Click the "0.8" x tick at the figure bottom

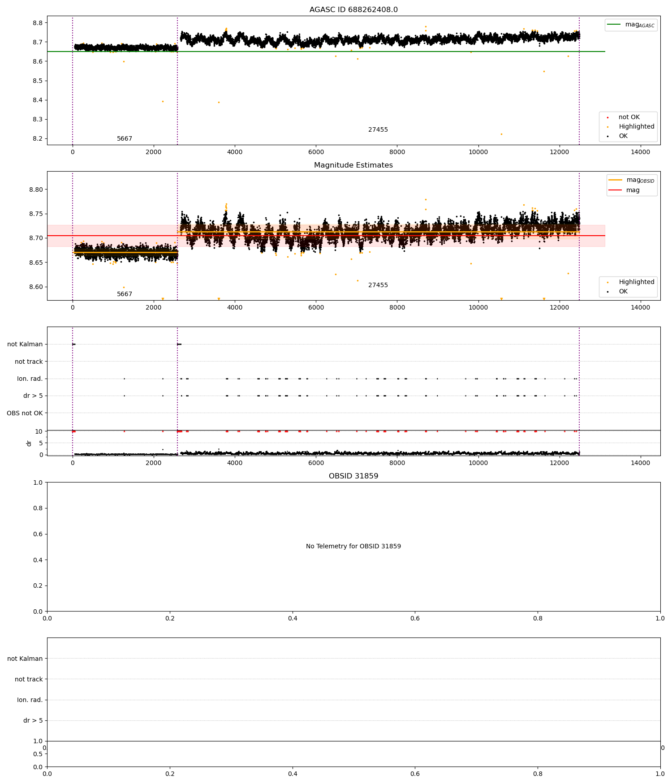(x=538, y=774)
